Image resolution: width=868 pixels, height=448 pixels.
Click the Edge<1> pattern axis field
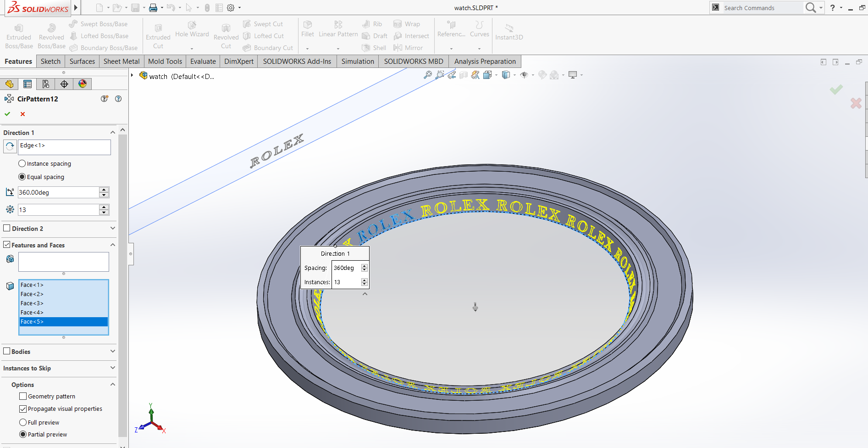[x=64, y=147]
